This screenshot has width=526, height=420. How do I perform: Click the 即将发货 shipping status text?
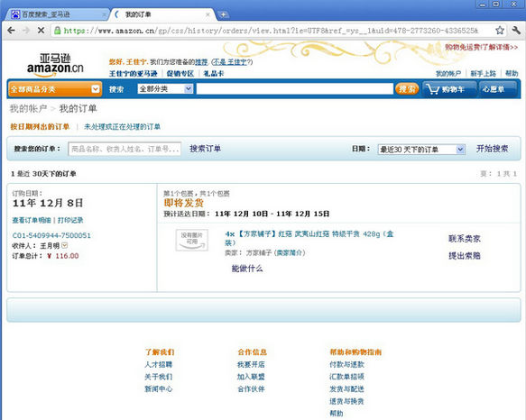click(x=184, y=203)
